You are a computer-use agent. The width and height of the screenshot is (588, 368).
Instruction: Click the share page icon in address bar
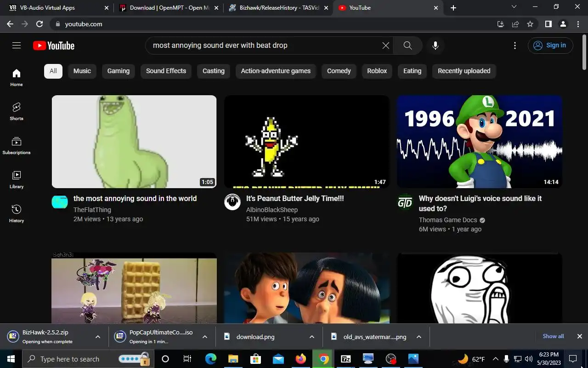pyautogui.click(x=515, y=24)
